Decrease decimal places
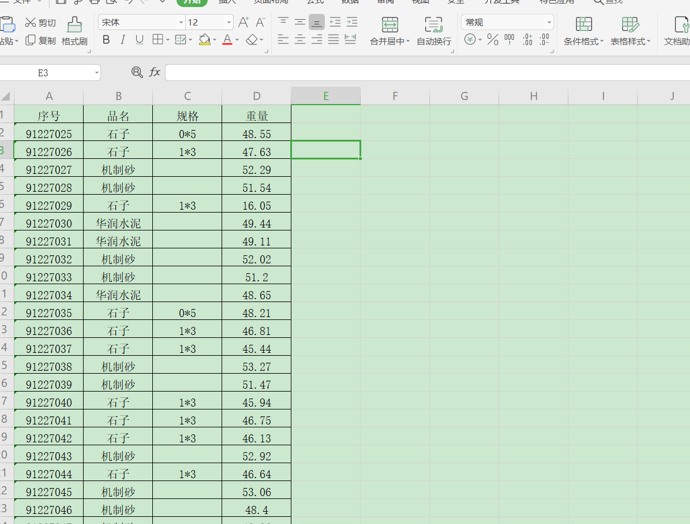The width and height of the screenshot is (690, 524). click(544, 40)
